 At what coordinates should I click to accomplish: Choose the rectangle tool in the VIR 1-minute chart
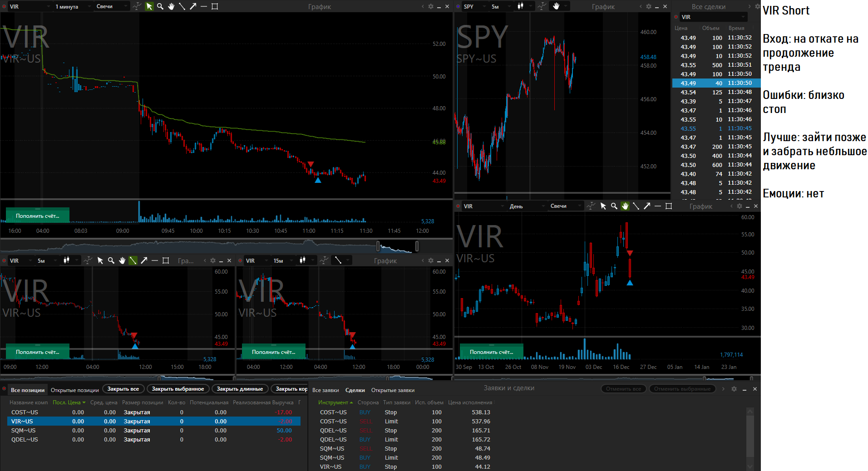pyautogui.click(x=215, y=6)
